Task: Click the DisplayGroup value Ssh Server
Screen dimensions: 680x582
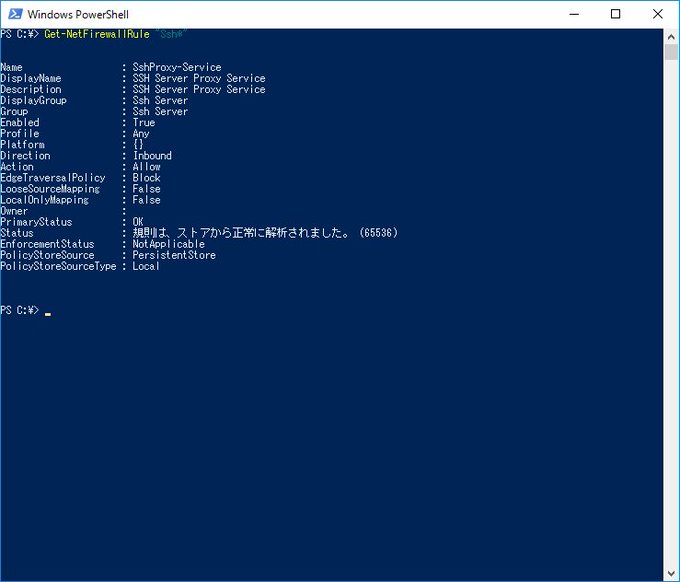Action: 160,100
